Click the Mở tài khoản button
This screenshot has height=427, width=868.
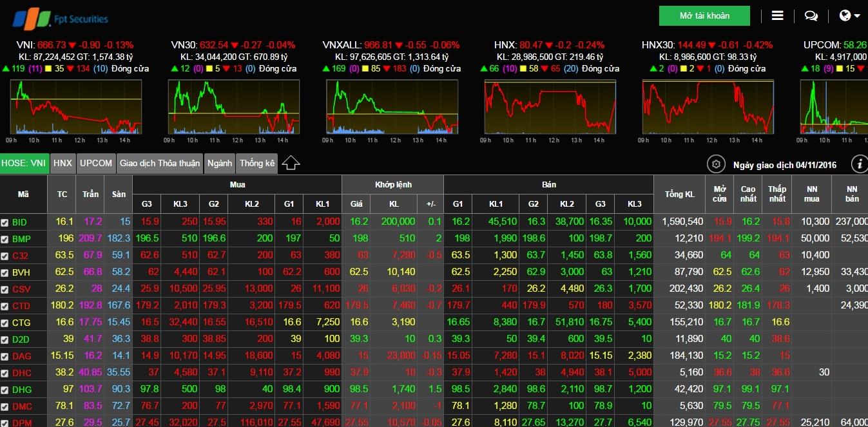point(704,15)
